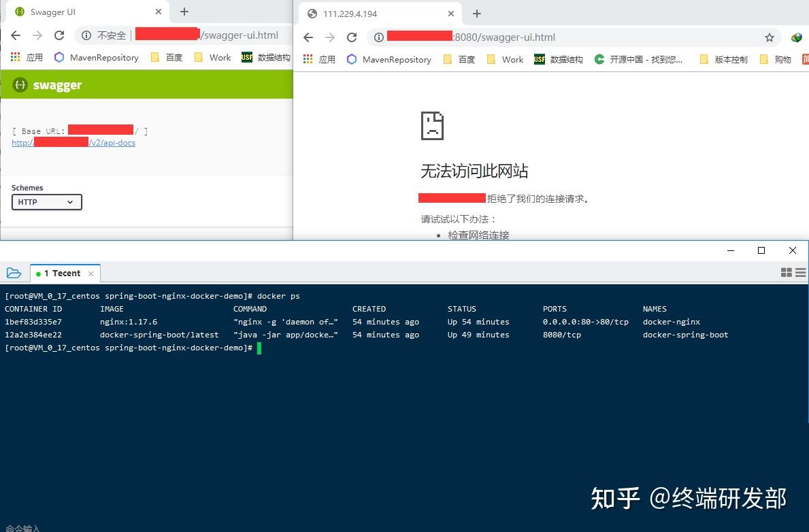Open the MavenRepository bookmark

pos(95,57)
